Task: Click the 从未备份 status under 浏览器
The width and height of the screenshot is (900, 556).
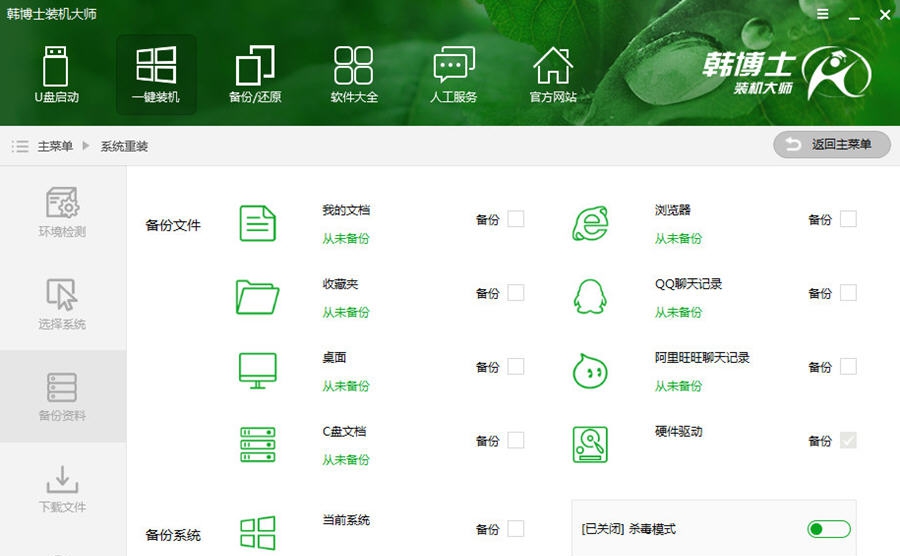Action: tap(678, 238)
